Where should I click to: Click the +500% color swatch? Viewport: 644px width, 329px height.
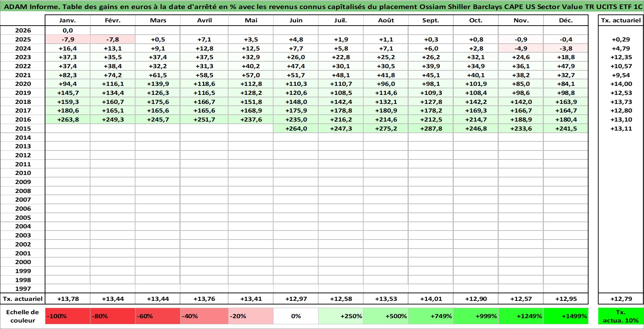pos(386,316)
